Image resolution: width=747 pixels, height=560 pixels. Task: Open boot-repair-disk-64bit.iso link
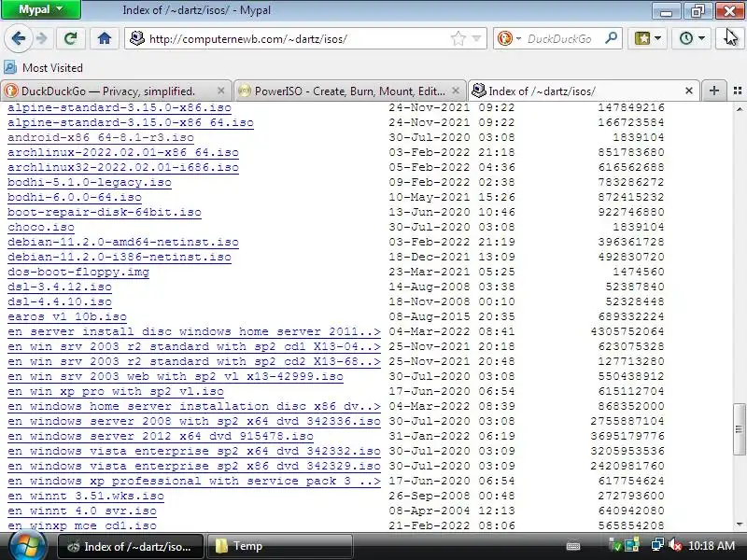click(x=105, y=213)
